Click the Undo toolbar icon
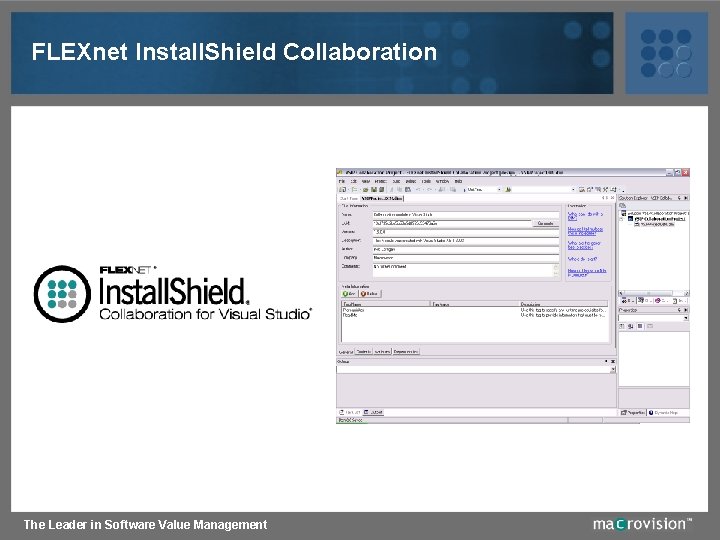The image size is (720, 540). pyautogui.click(x=418, y=190)
